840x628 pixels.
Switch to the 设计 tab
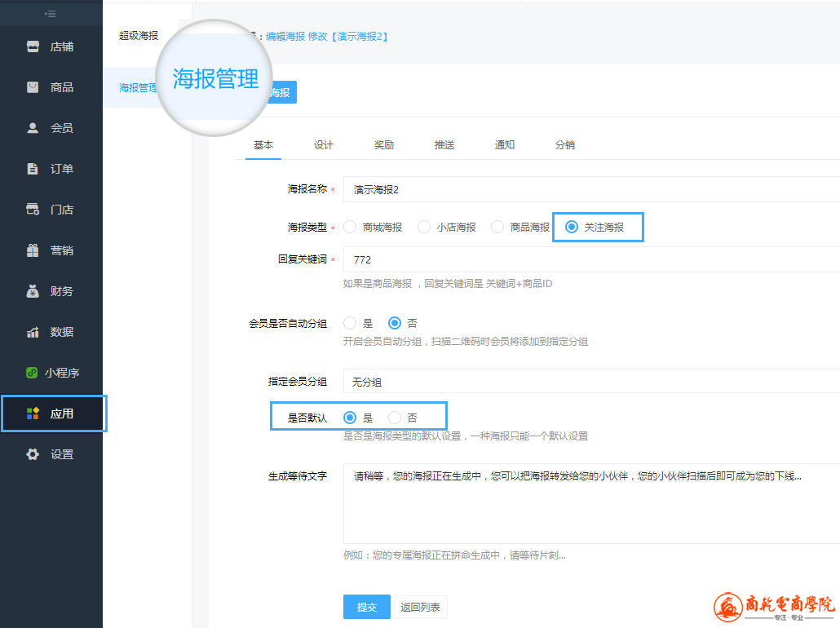click(324, 145)
